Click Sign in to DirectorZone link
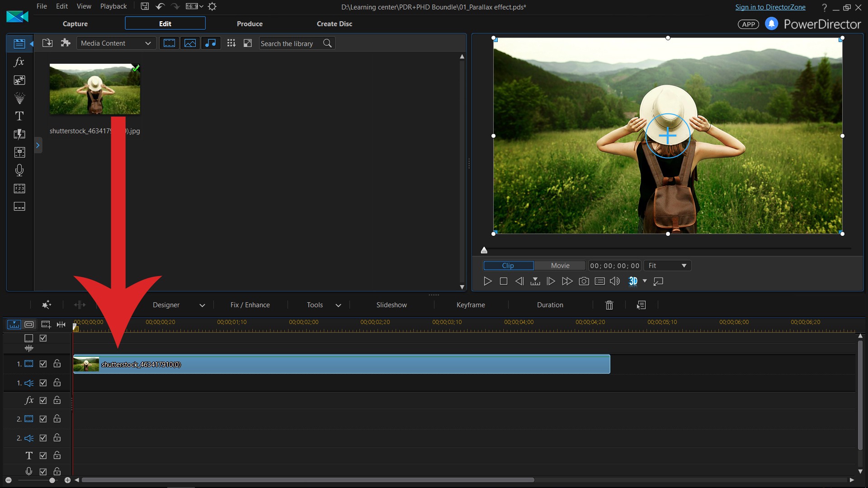The image size is (868, 488). click(x=770, y=7)
